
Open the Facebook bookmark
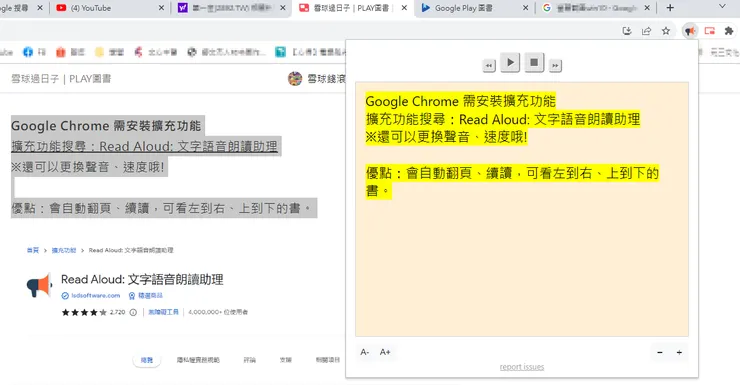(x=34, y=52)
